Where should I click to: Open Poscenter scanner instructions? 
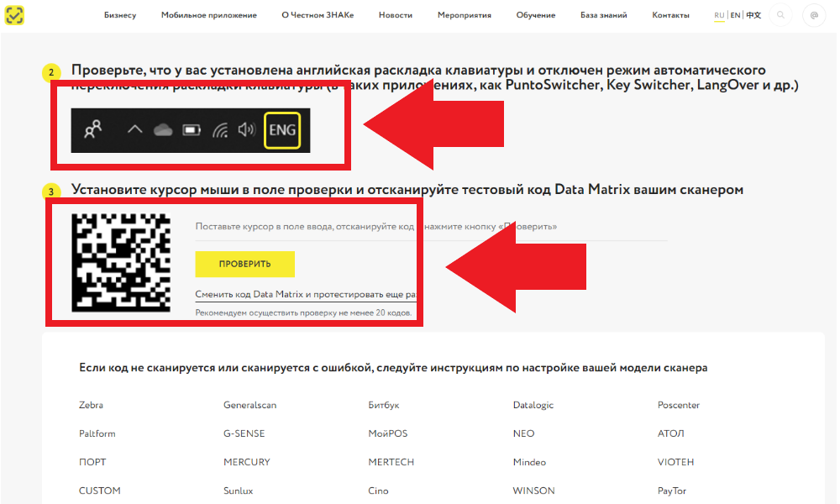pyautogui.click(x=678, y=405)
